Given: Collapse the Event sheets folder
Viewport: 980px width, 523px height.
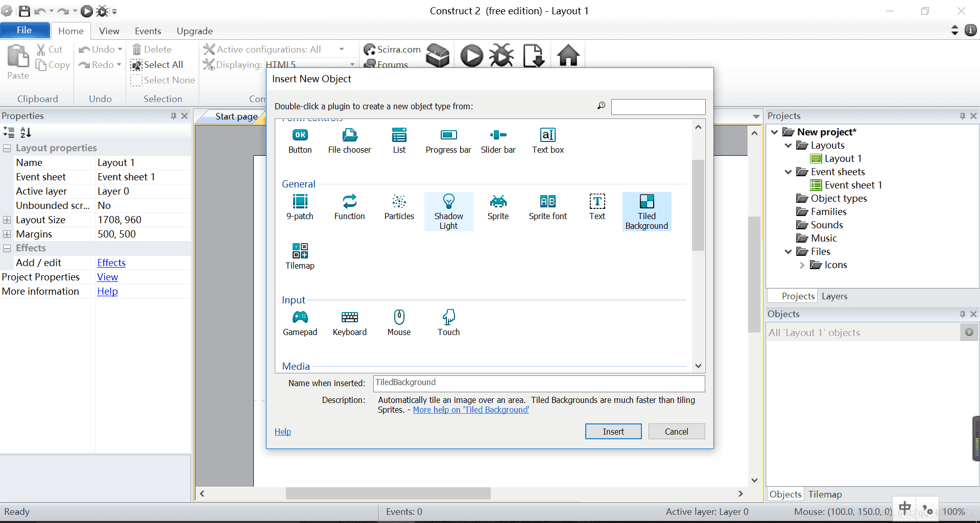Looking at the screenshot, I should pos(788,172).
